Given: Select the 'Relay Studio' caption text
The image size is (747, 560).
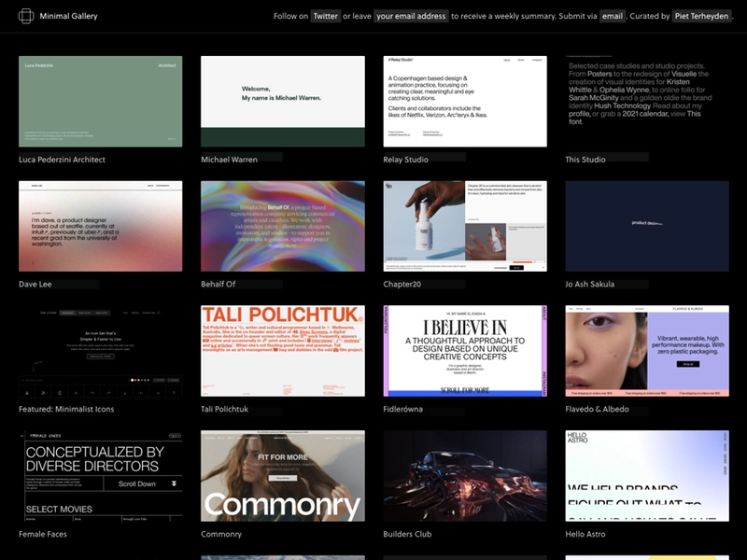Looking at the screenshot, I should [405, 160].
